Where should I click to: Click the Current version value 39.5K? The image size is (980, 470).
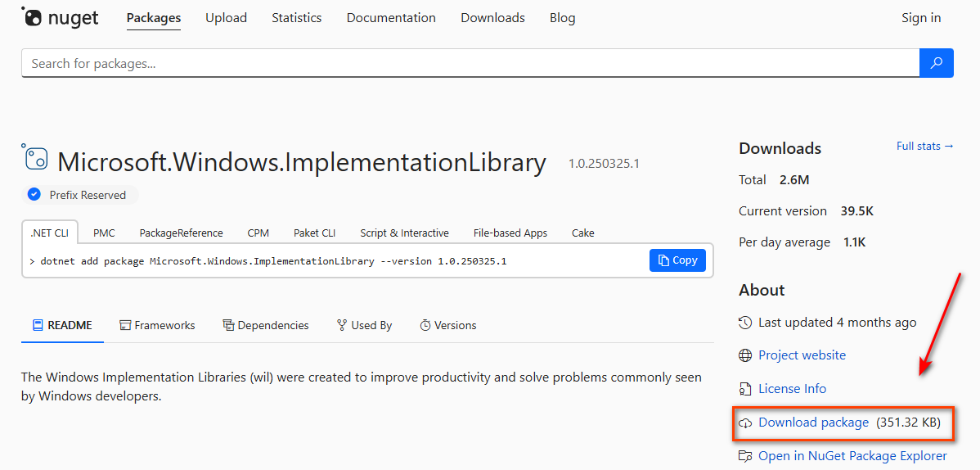tap(856, 211)
